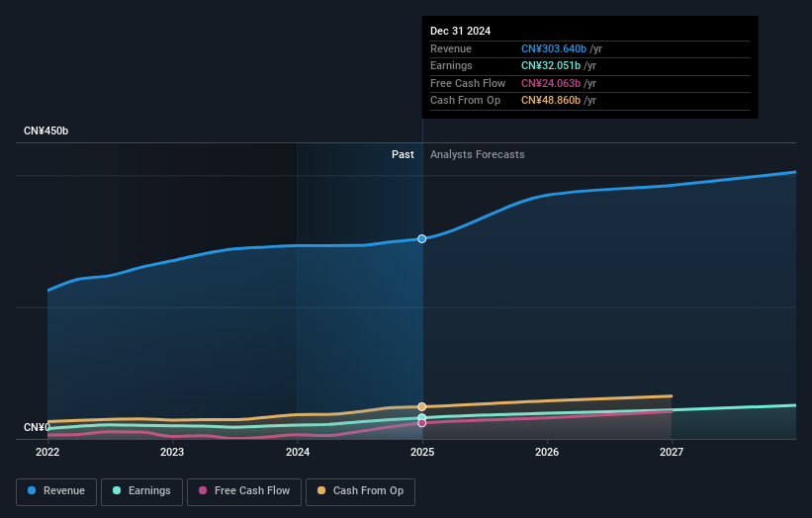This screenshot has height=518, width=812.
Task: Click the CN¥32.051b earnings value
Action: pyautogui.click(x=551, y=65)
